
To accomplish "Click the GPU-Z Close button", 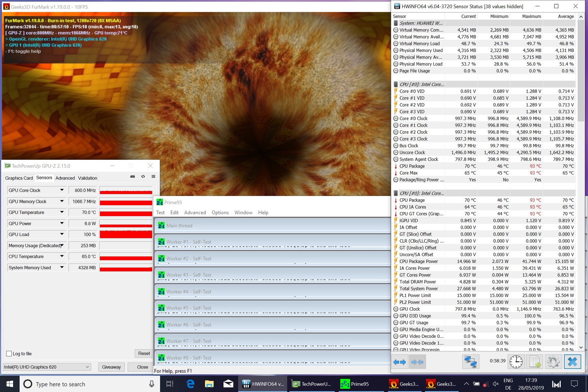I will tap(142, 367).
